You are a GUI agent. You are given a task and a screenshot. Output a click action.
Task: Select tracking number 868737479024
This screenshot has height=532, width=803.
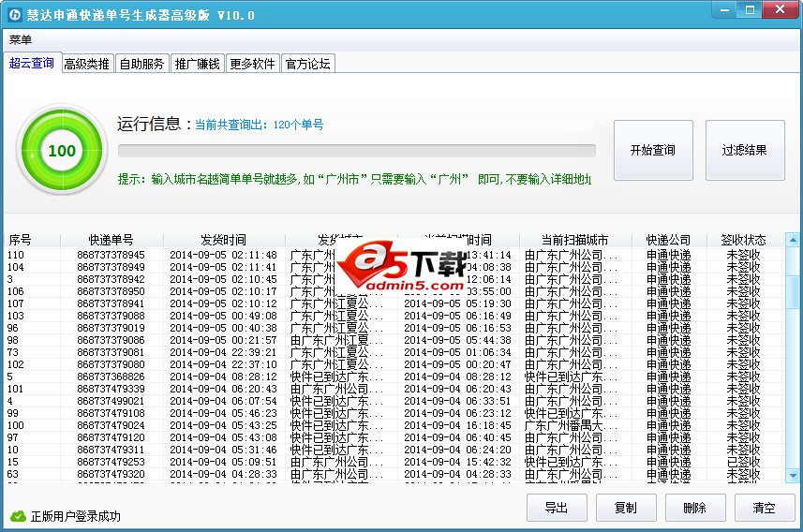click(x=112, y=425)
